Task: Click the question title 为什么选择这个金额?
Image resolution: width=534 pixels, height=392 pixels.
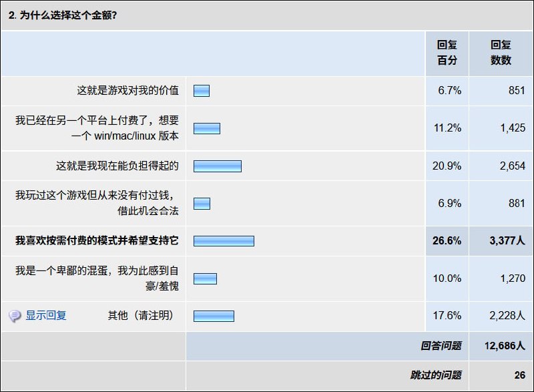Action: coord(63,15)
